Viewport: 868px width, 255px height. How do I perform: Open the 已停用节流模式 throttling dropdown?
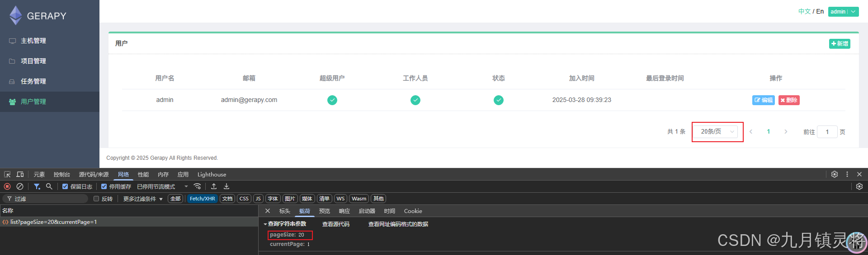162,186
